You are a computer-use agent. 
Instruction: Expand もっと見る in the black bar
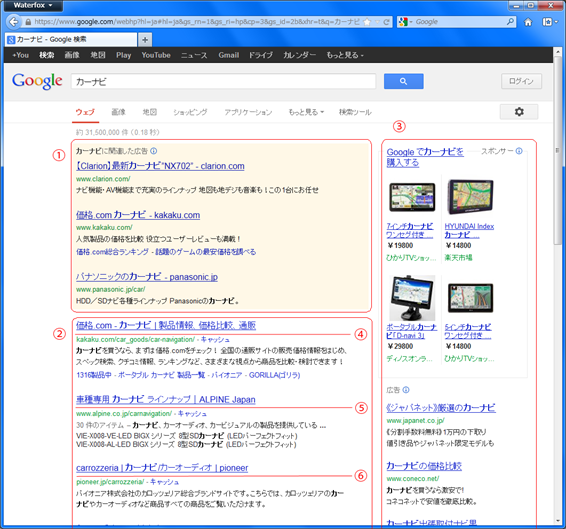coord(345,55)
